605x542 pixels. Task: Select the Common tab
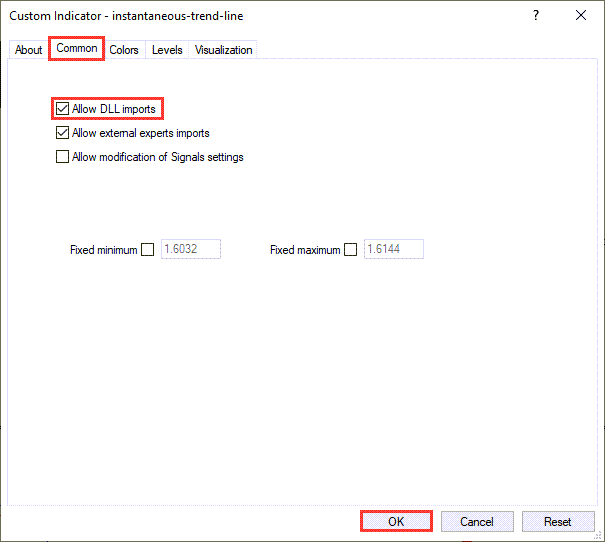pos(76,48)
